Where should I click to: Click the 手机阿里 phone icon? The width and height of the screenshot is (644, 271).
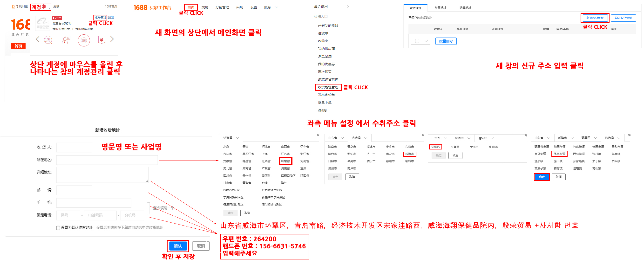coord(14,6)
